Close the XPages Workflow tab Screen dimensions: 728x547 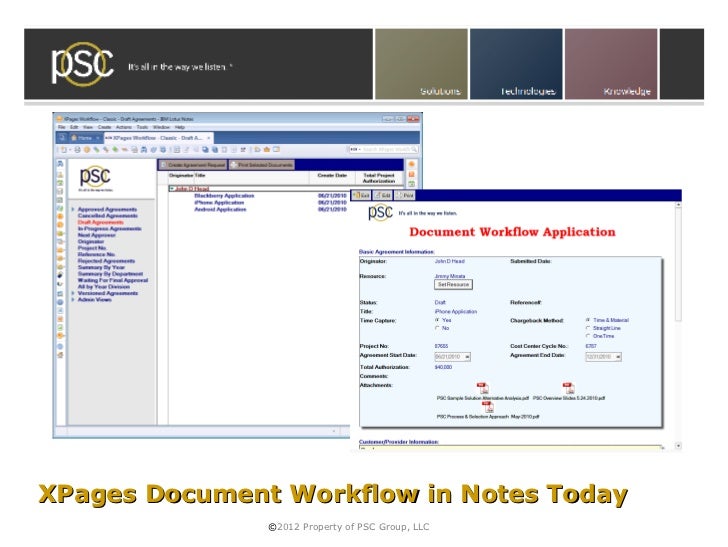208,138
